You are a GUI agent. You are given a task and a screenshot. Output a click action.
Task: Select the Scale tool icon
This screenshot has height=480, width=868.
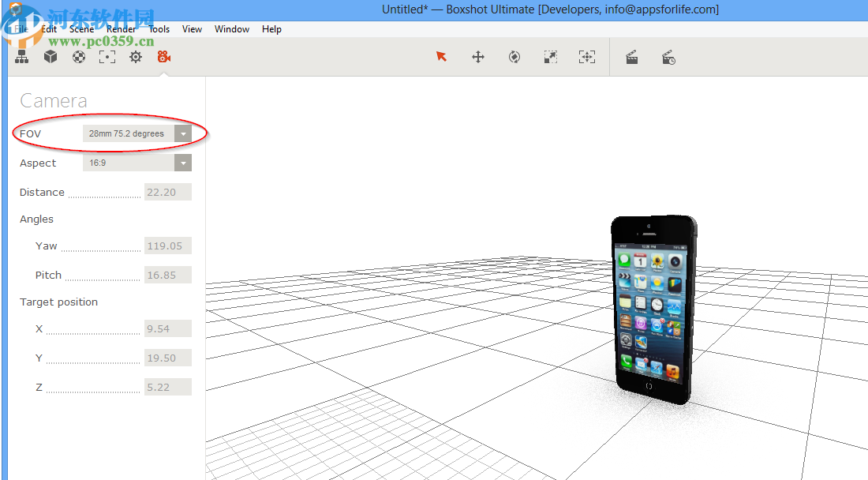551,57
